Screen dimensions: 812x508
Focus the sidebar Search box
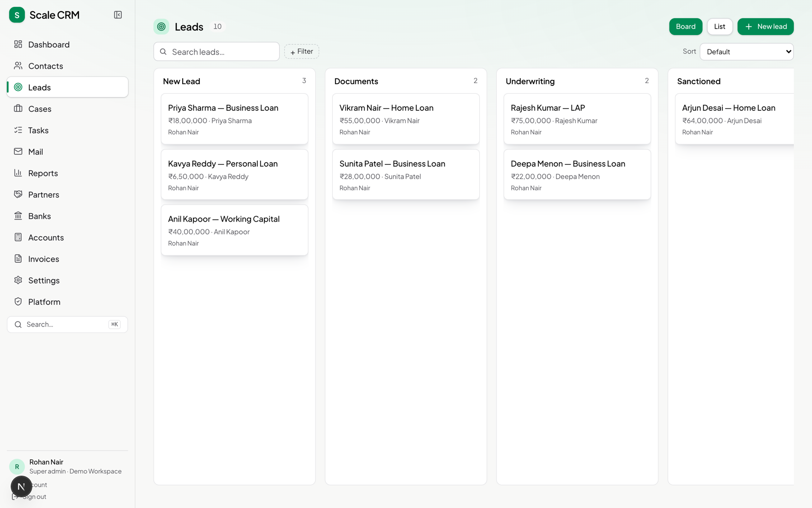(x=67, y=325)
